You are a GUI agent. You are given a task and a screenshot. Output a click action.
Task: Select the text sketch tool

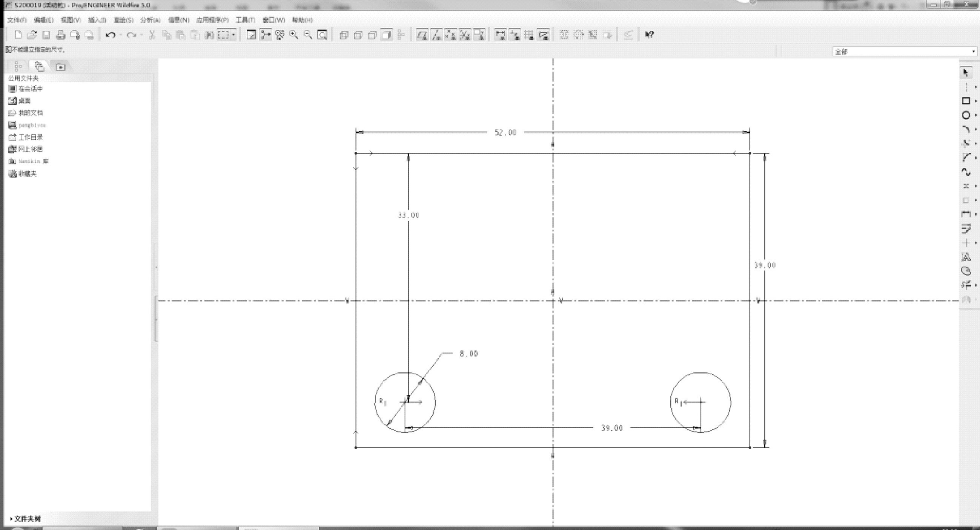966,257
